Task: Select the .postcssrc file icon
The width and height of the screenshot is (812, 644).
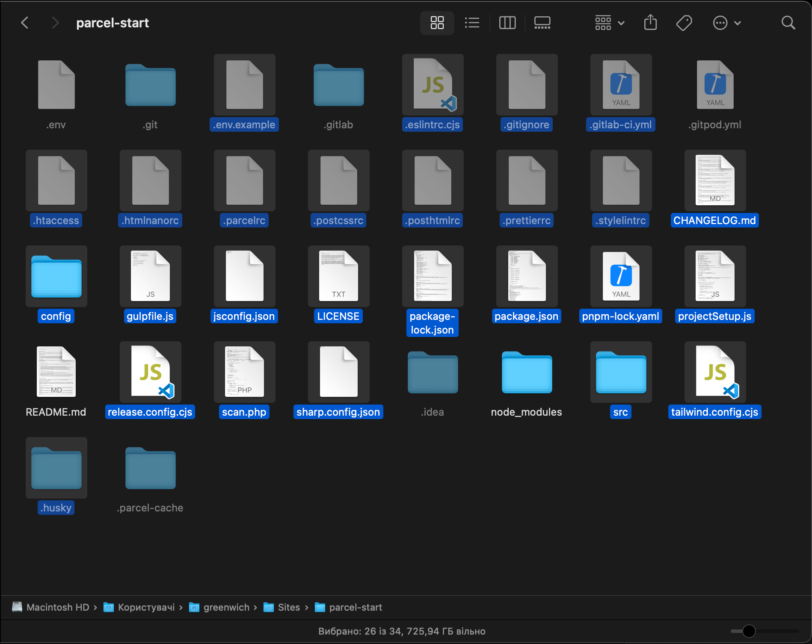Action: [339, 180]
